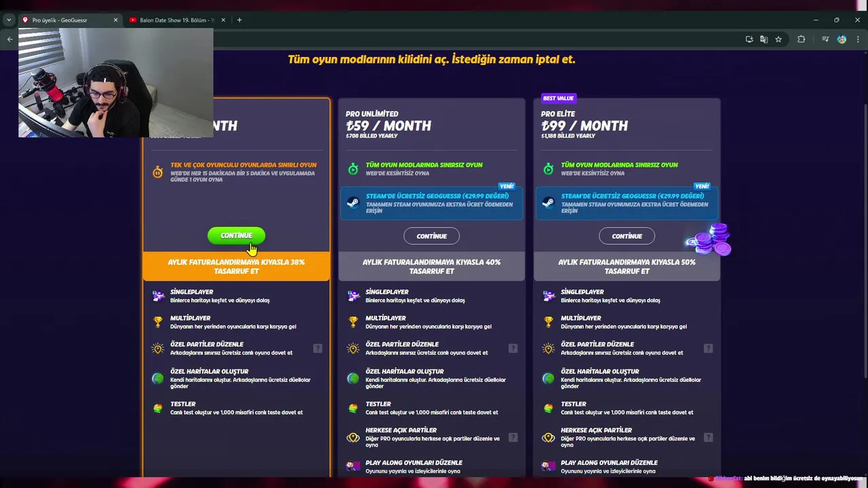Click the Testler icon in first plan
Viewport: 868px width, 488px height.
158,408
